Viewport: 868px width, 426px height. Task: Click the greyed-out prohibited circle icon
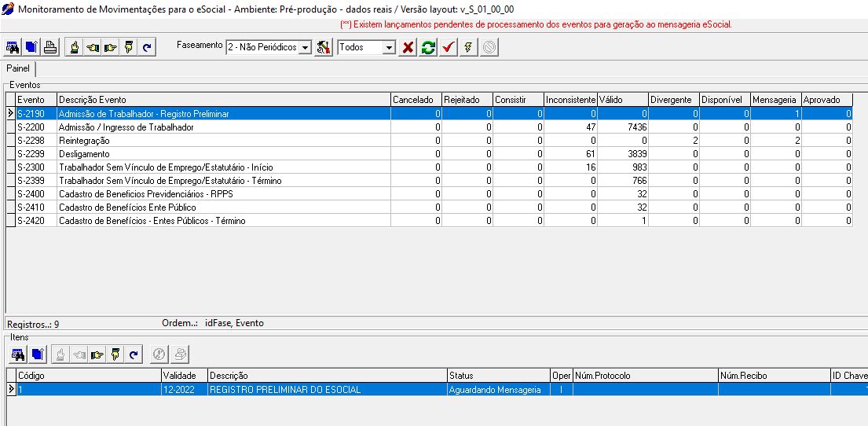[x=489, y=48]
